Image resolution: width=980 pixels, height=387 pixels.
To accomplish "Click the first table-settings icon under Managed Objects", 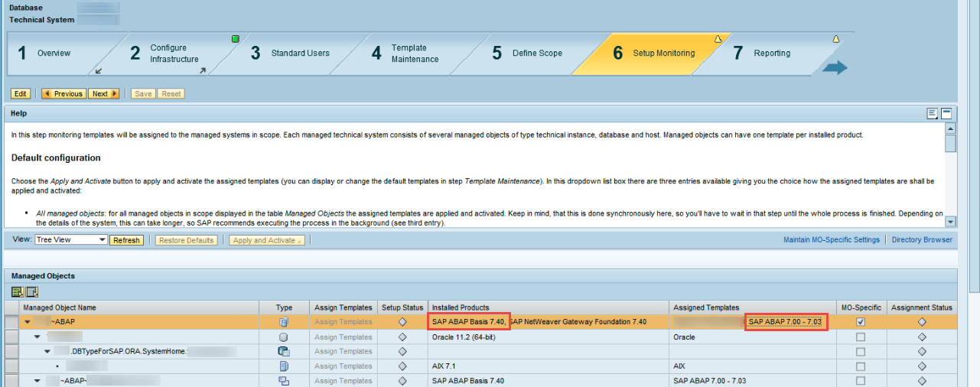I will pyautogui.click(x=17, y=291).
